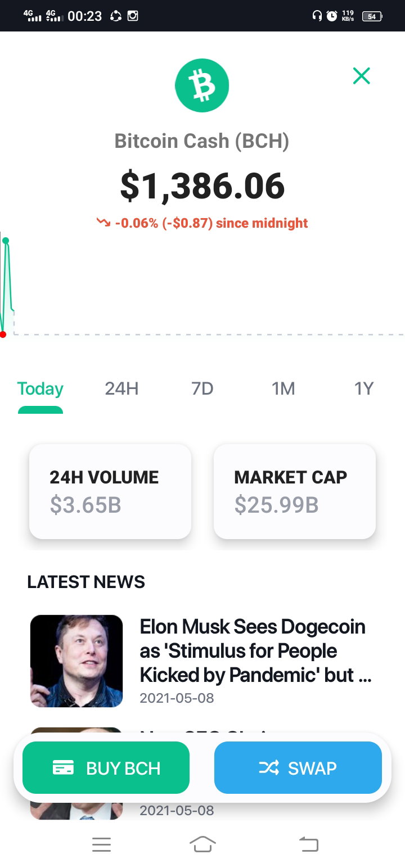Tap the MARKET CAP card

295,491
